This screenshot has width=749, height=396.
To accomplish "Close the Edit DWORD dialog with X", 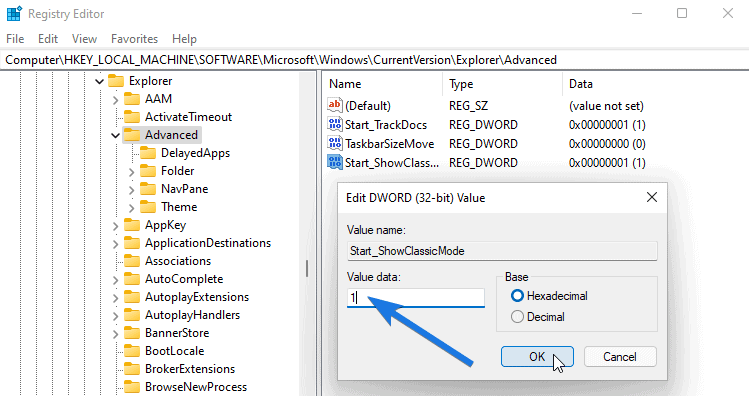I will pyautogui.click(x=652, y=197).
